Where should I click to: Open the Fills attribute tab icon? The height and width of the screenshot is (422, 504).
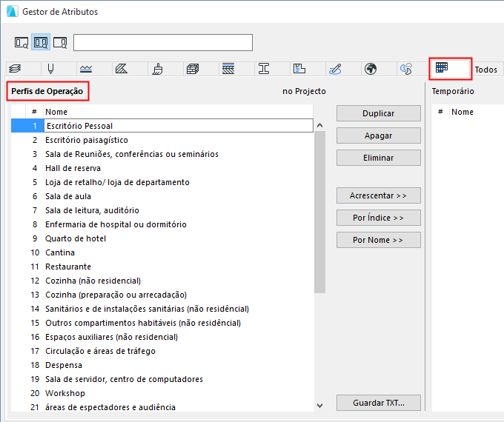click(121, 69)
